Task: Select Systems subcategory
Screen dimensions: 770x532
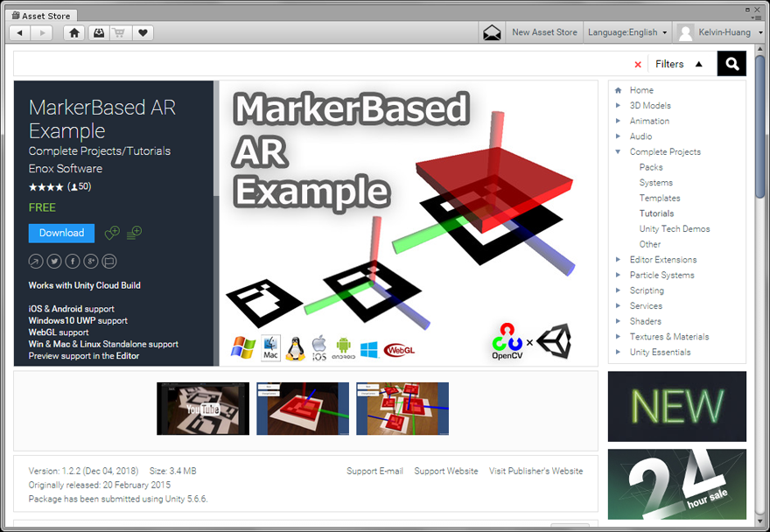Action: coord(655,183)
